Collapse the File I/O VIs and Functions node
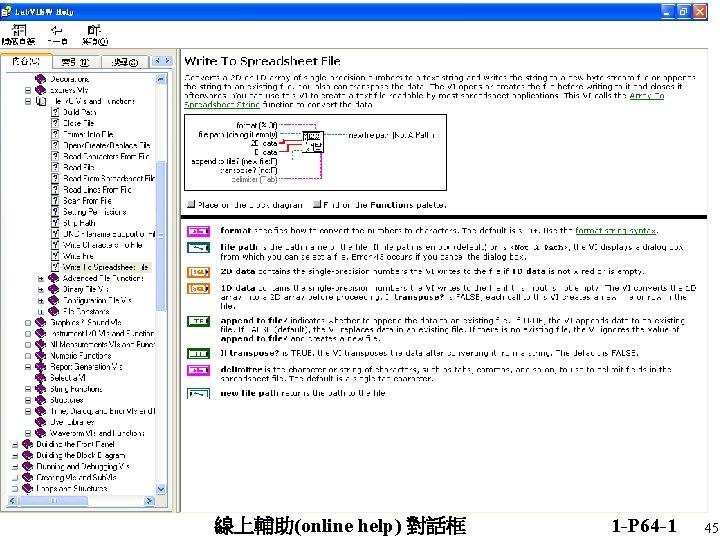 pos(28,101)
